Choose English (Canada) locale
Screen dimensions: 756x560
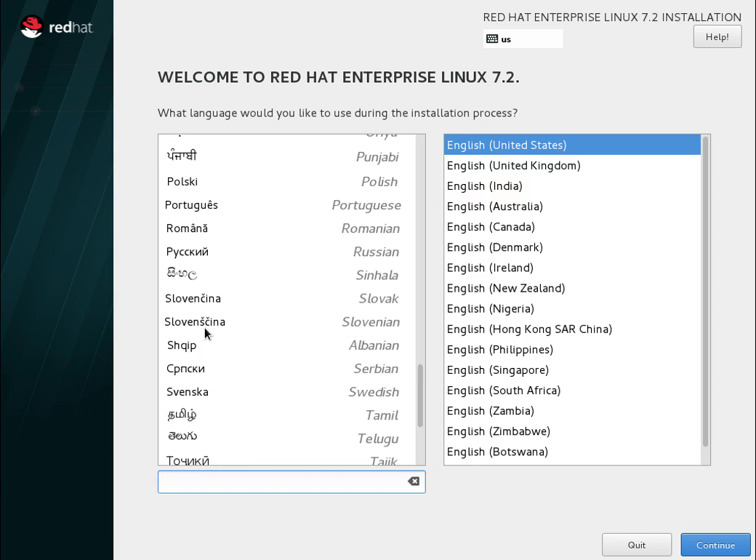(x=572, y=227)
